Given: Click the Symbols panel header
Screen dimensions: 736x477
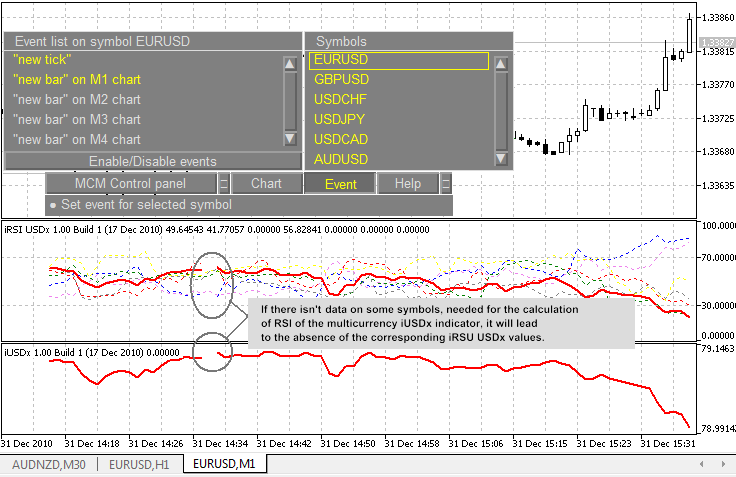Looking at the screenshot, I should pyautogui.click(x=408, y=41).
